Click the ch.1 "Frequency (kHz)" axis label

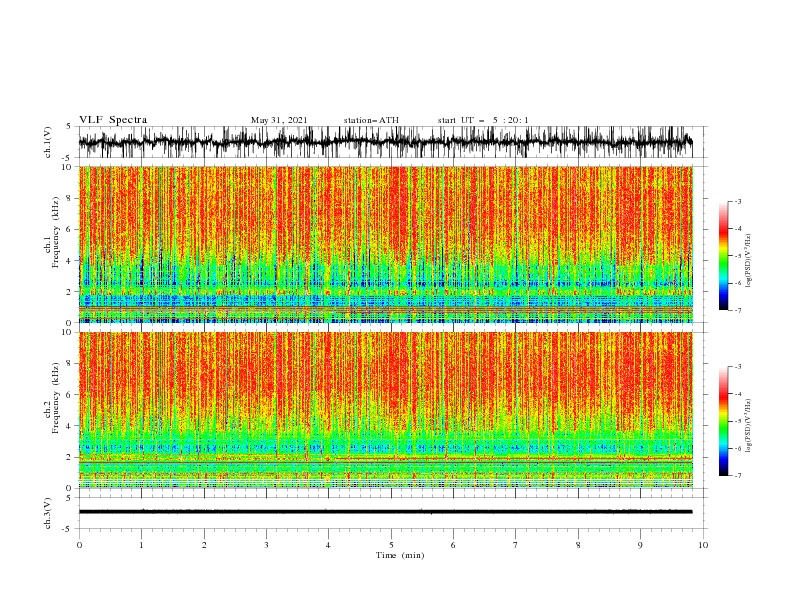[x=56, y=233]
